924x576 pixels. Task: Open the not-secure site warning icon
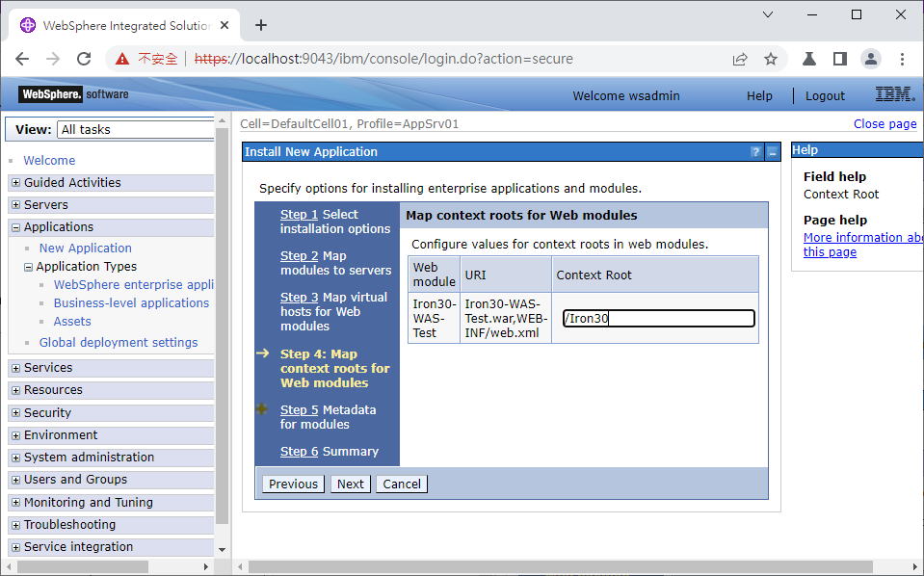click(122, 59)
